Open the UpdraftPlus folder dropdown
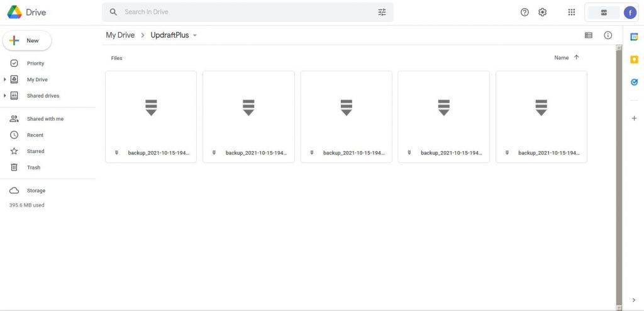 point(174,35)
